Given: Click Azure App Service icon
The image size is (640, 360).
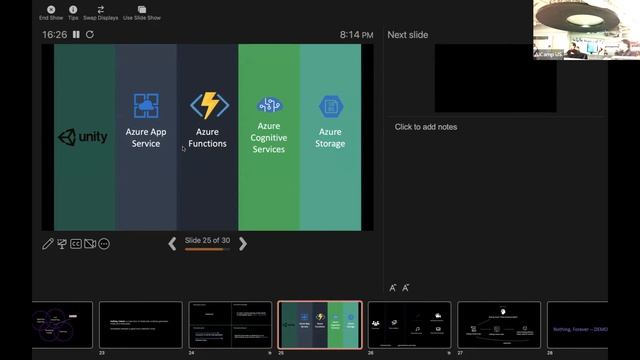Looking at the screenshot, I should (x=146, y=106).
